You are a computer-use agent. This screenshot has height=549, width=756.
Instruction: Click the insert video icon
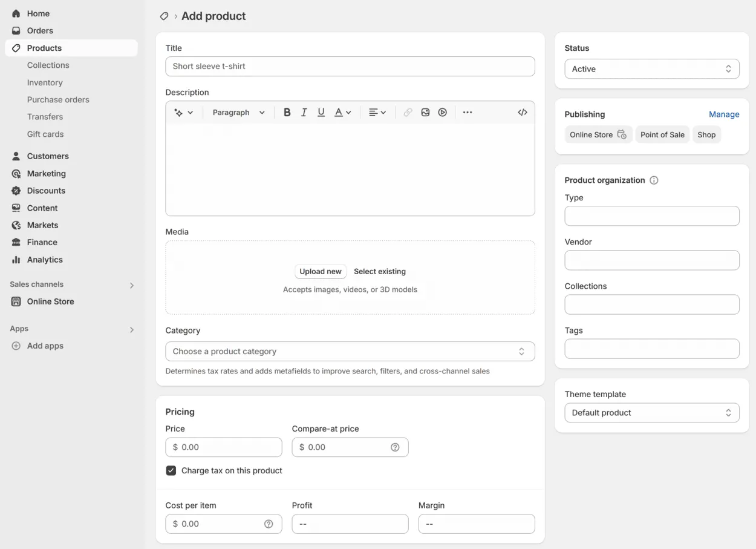pos(443,113)
